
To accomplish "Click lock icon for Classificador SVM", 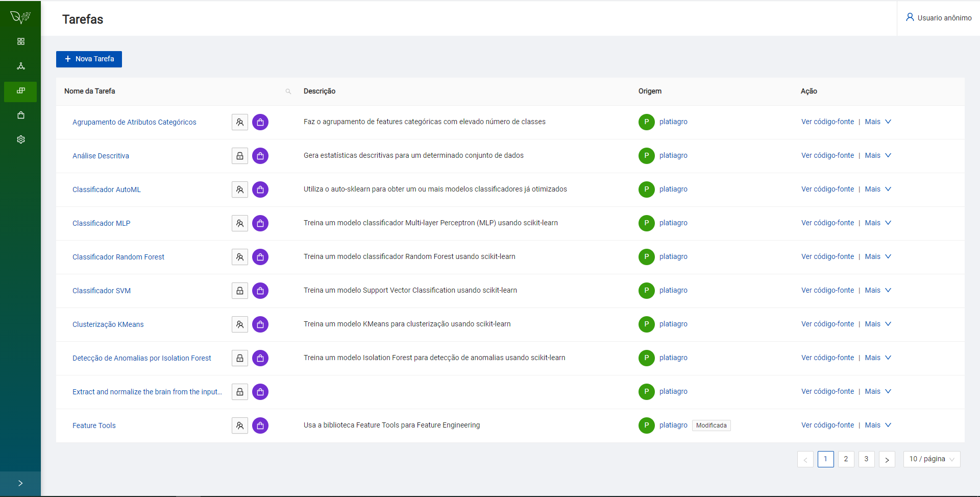I will point(240,291).
